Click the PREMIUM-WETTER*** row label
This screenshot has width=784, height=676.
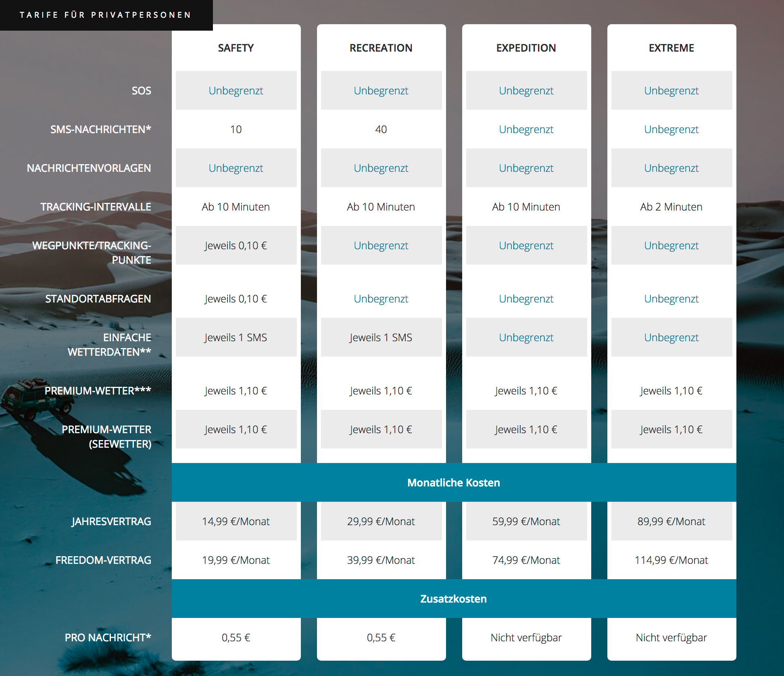[x=98, y=391]
